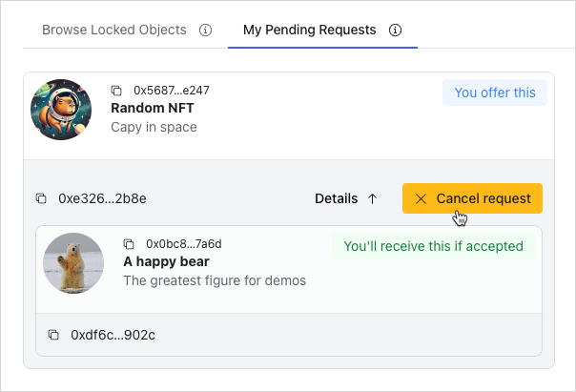576x392 pixels.
Task: Select the 0xdf6c...902c address text
Action: point(113,335)
